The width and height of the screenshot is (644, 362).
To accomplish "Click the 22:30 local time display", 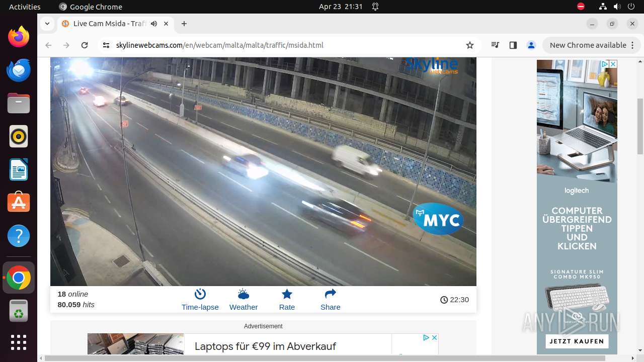I will click(x=454, y=300).
